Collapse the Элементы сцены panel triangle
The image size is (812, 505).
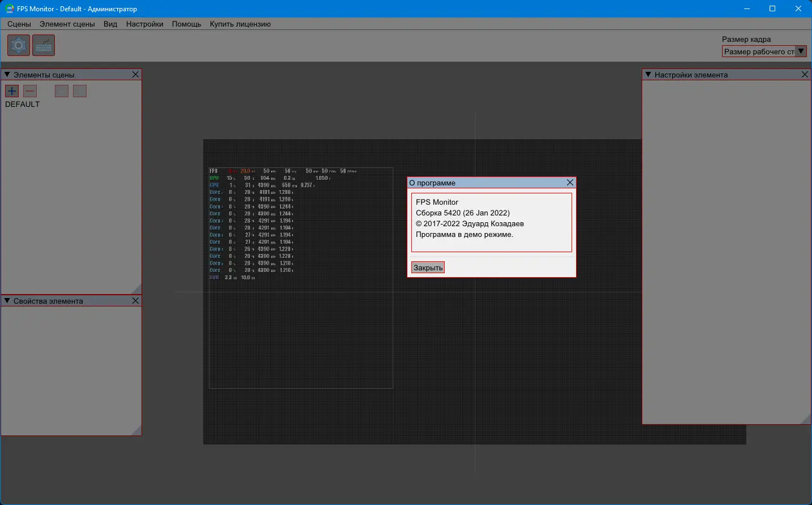[7, 75]
